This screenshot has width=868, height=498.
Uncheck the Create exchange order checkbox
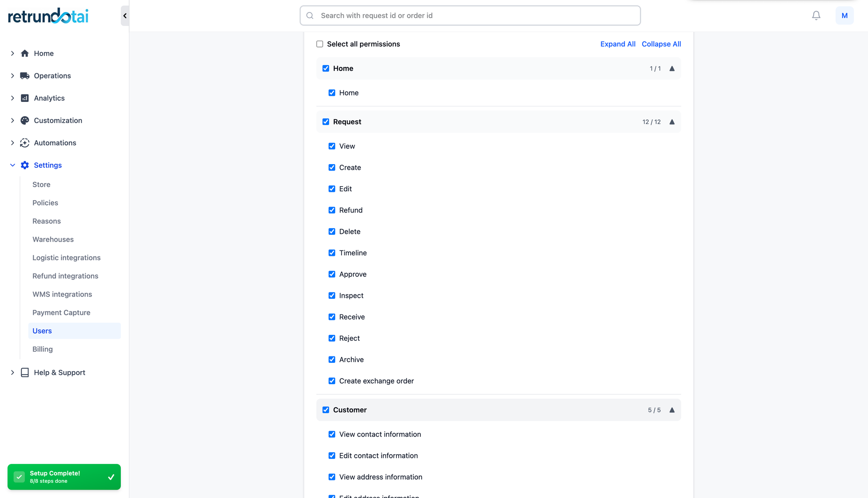[332, 381]
